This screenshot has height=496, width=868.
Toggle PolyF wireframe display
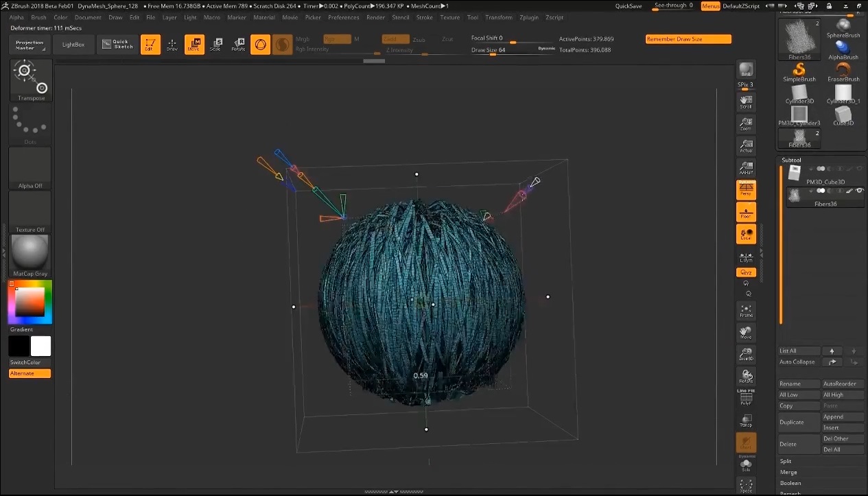pos(746,399)
